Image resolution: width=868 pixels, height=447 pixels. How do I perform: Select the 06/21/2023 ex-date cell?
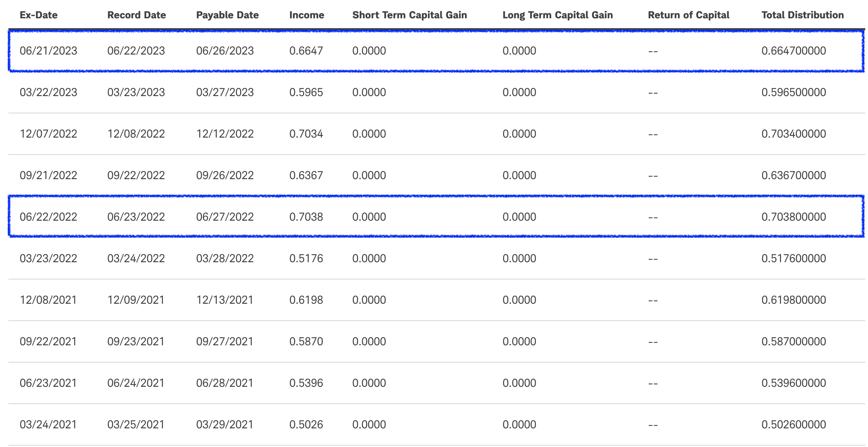click(x=48, y=51)
